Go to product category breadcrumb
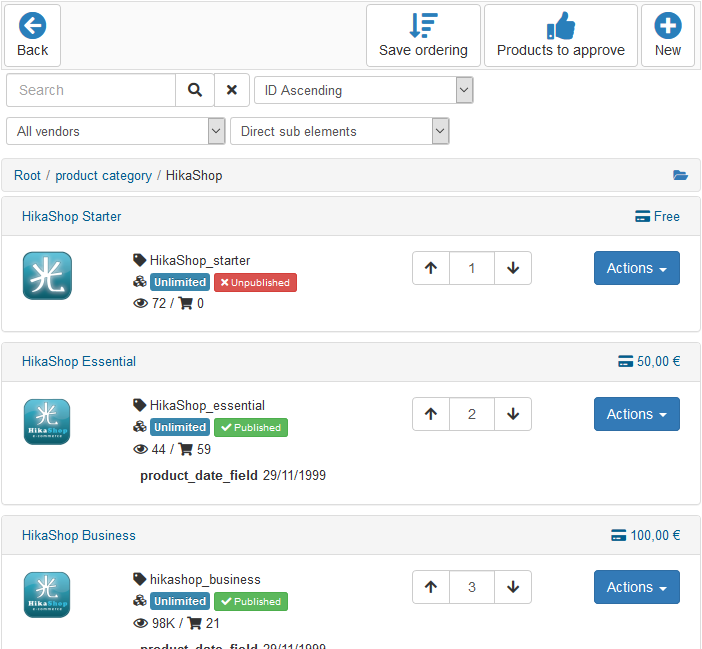This screenshot has width=702, height=649. (103, 175)
